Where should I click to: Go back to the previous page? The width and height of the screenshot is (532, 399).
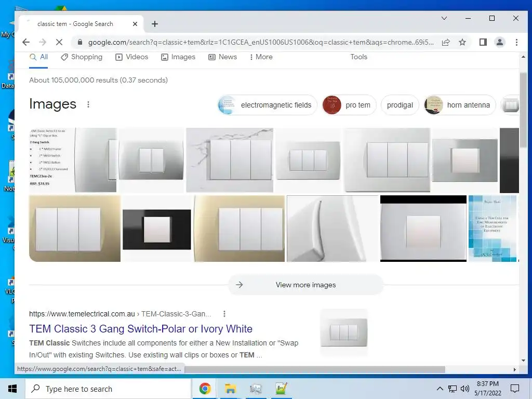(26, 42)
